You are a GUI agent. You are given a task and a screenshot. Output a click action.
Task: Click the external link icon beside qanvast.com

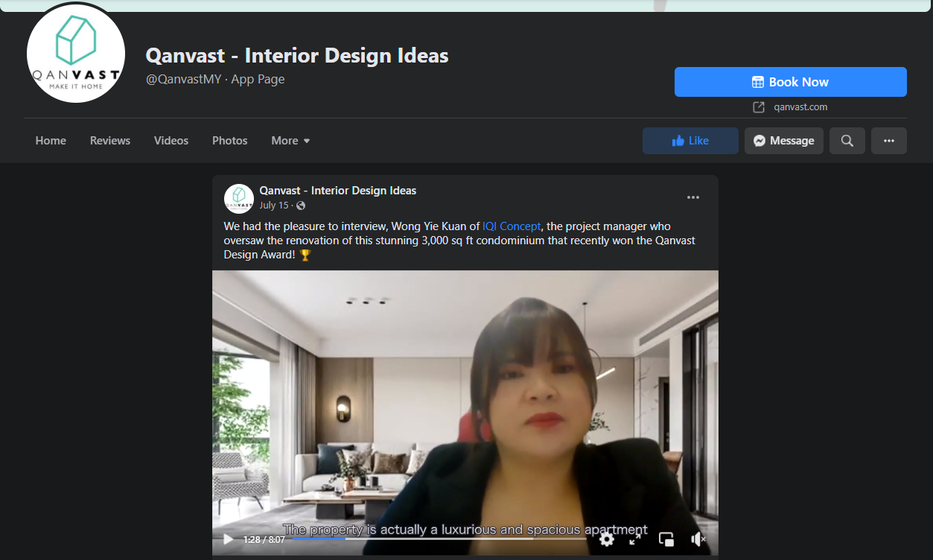pyautogui.click(x=759, y=107)
